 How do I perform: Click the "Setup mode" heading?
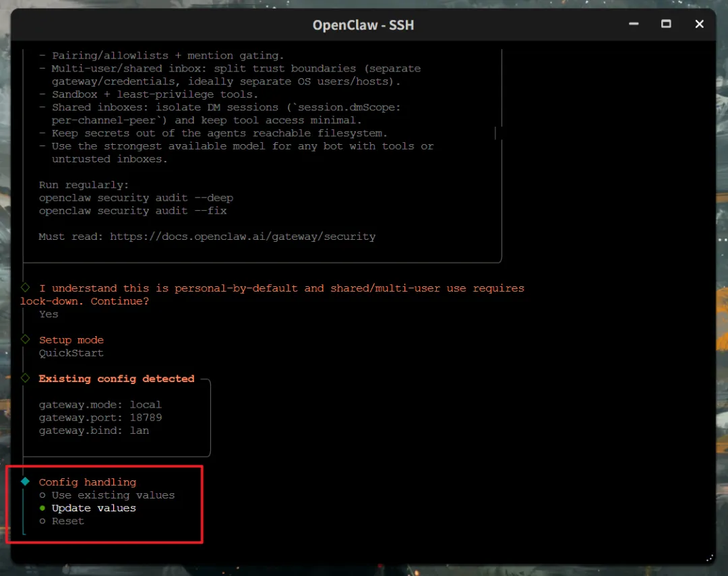coord(71,340)
